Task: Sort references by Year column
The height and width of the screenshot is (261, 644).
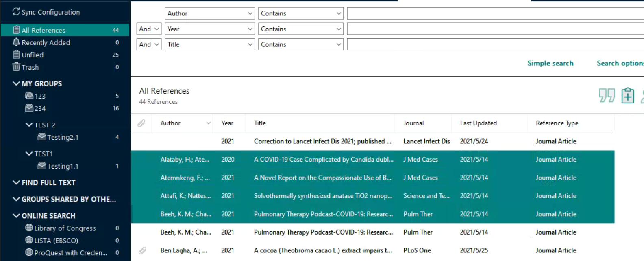Action: pos(227,123)
